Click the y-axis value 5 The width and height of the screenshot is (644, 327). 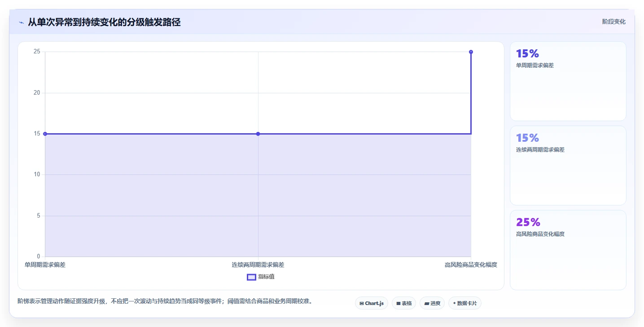tap(39, 216)
